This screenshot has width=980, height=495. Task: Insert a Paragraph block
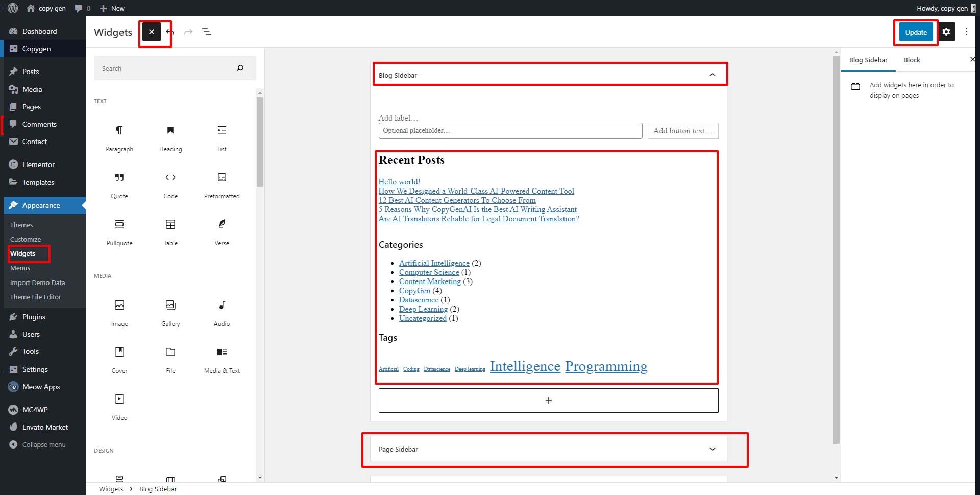(119, 138)
